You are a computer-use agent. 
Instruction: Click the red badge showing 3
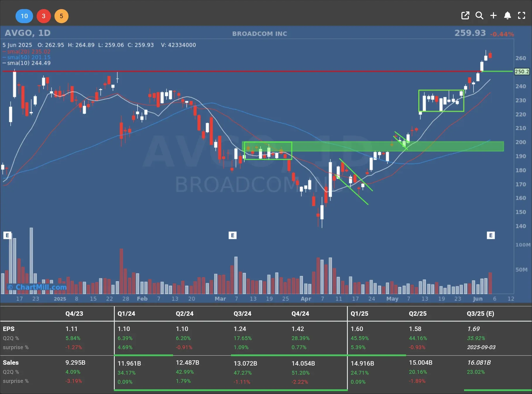[x=44, y=16]
